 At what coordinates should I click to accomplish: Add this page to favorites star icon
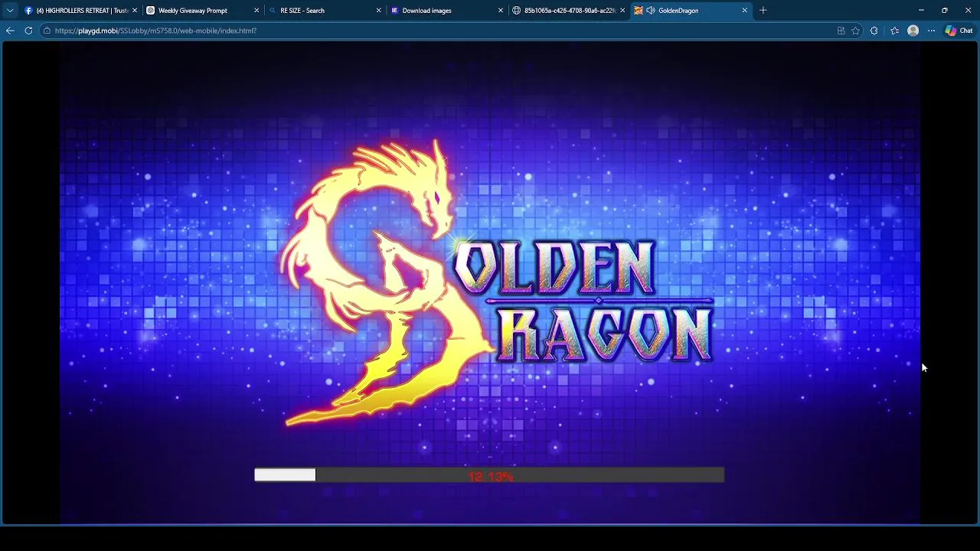[x=855, y=31]
